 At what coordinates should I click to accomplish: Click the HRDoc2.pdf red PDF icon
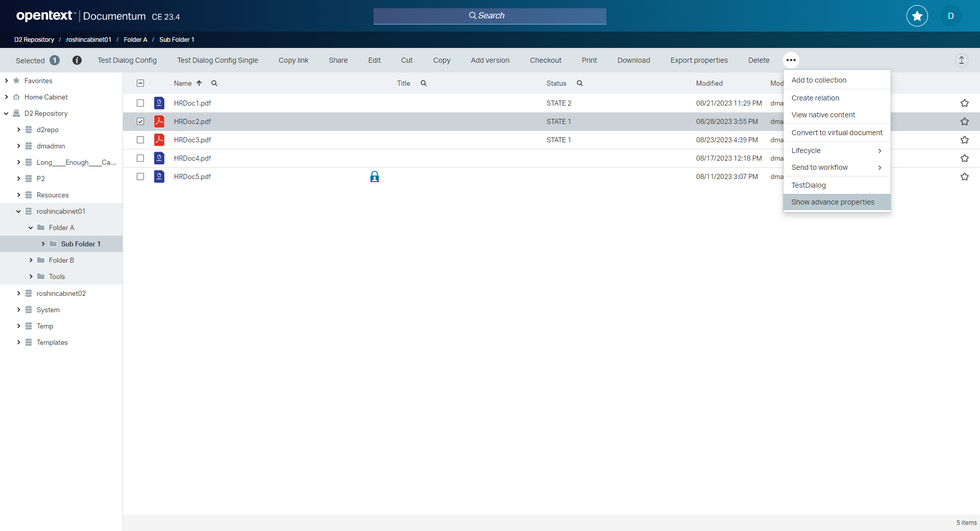pyautogui.click(x=159, y=121)
